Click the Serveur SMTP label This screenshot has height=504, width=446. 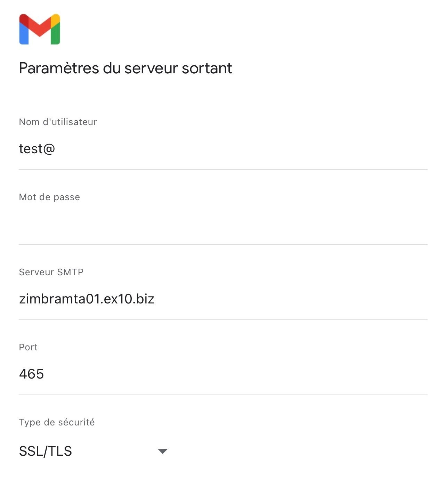tap(51, 272)
